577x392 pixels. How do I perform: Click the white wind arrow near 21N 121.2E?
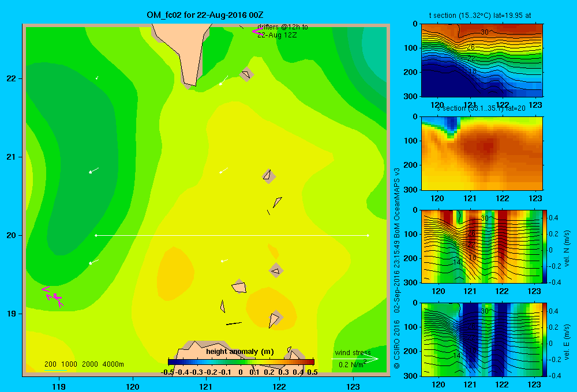coord(223,170)
